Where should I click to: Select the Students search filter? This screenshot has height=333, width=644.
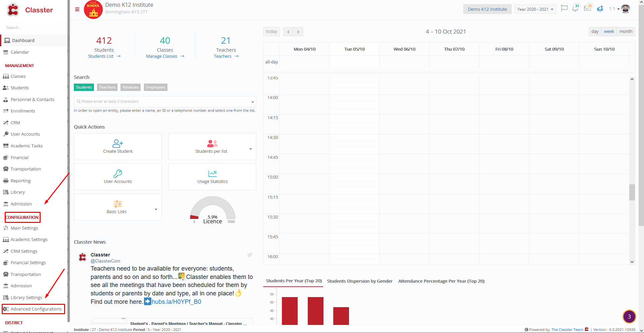click(x=84, y=87)
